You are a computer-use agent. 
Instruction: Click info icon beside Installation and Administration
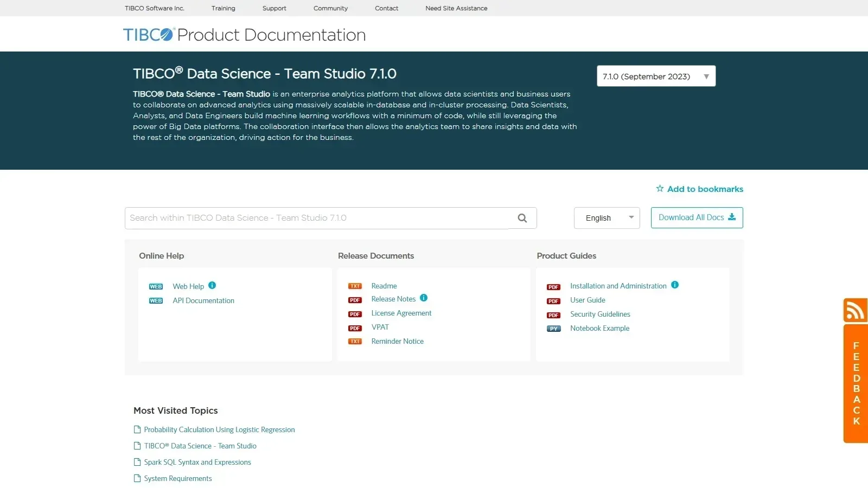pyautogui.click(x=675, y=285)
